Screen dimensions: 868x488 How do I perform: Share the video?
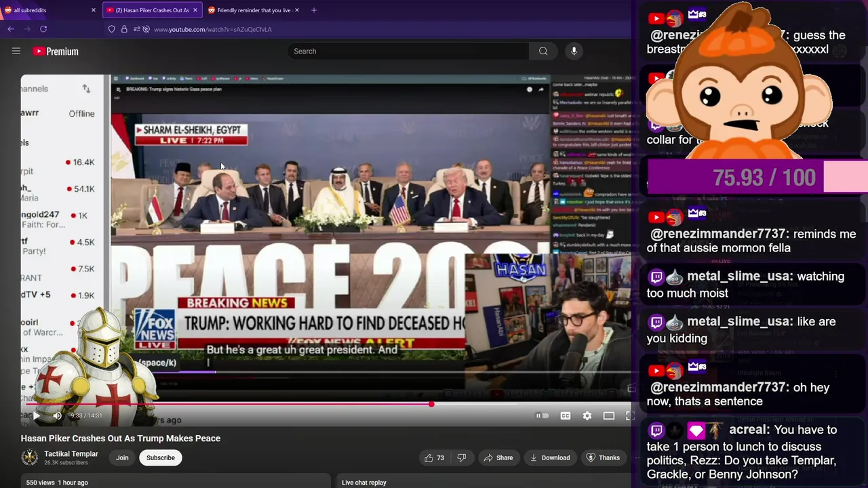pyautogui.click(x=498, y=457)
